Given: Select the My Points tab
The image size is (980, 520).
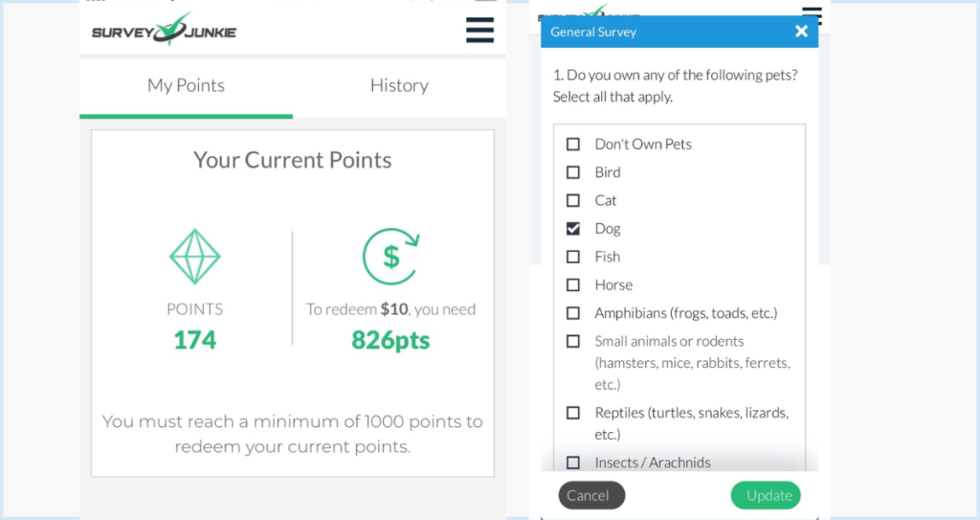Looking at the screenshot, I should point(186,86).
